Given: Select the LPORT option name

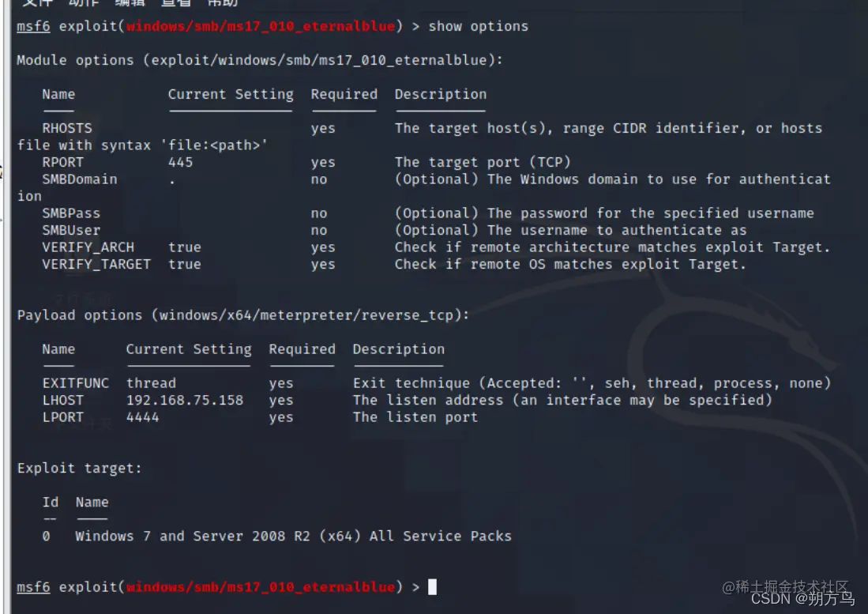Looking at the screenshot, I should [63, 417].
